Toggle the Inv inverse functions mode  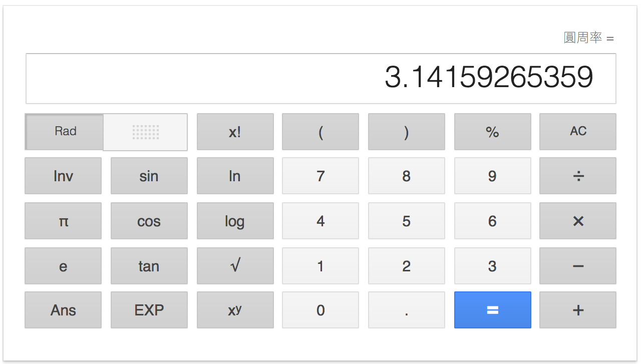[63, 176]
